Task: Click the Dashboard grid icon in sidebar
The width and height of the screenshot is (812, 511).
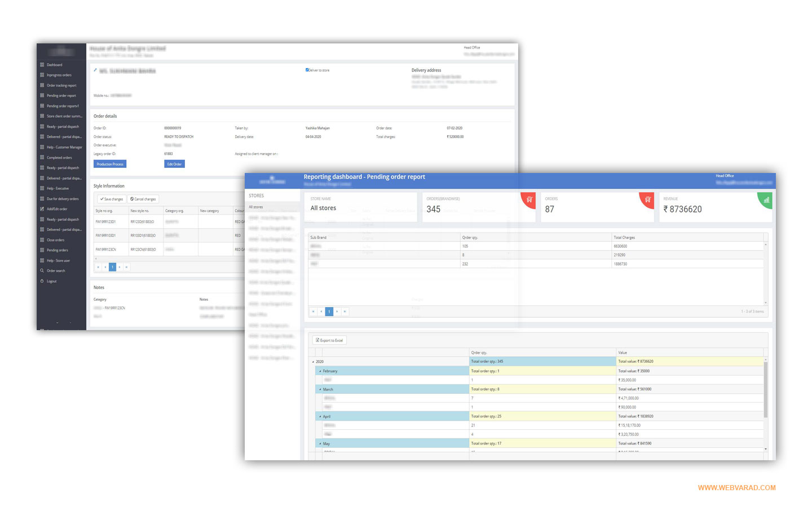Action: pos(42,65)
